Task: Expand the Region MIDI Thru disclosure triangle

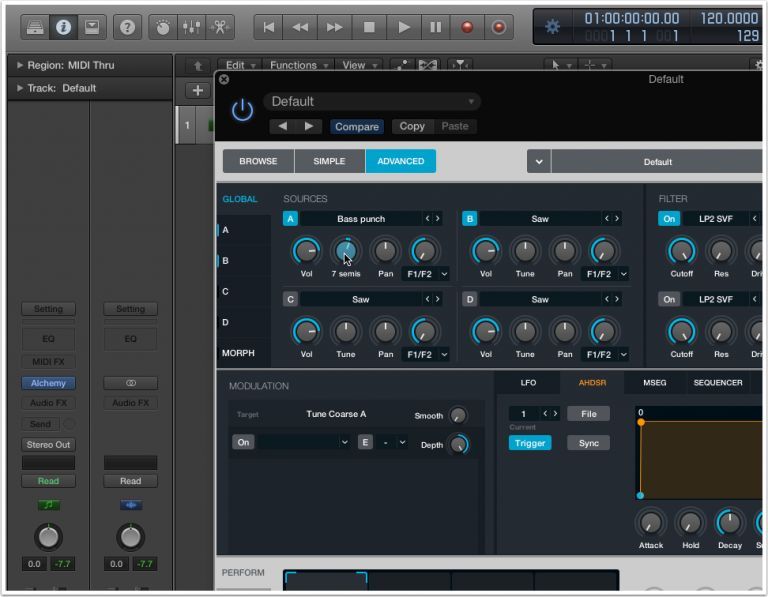Action: click(x=20, y=65)
